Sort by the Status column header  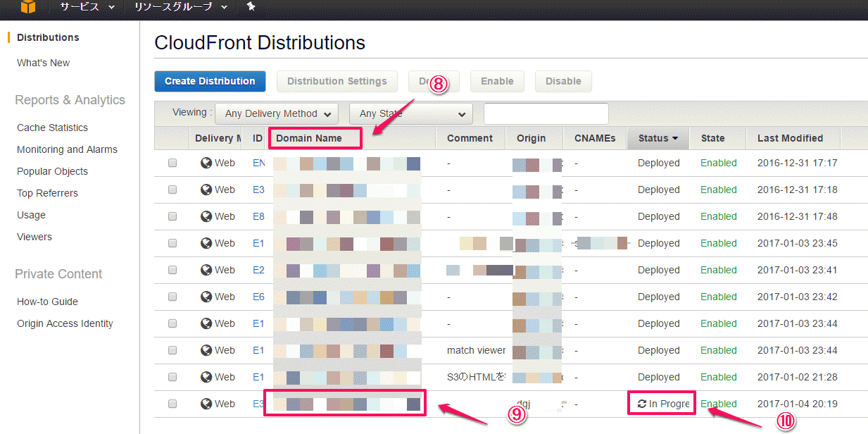(x=658, y=138)
